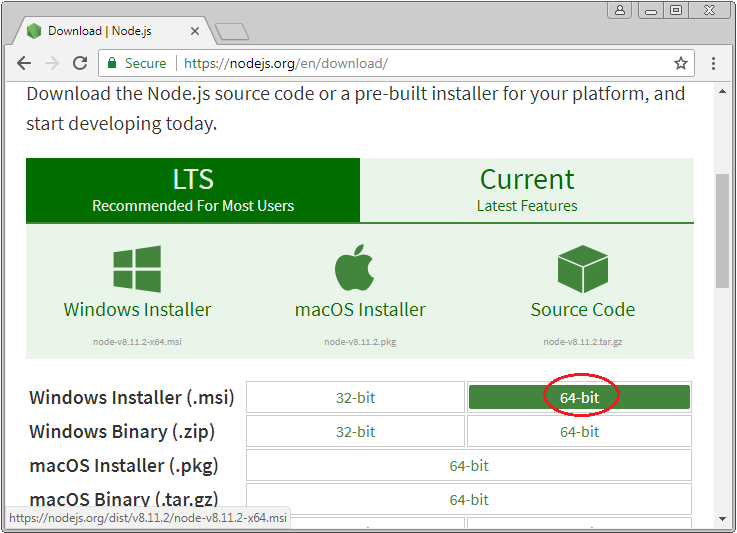Click the macOS Installer (.pkg) row label
Image resolution: width=737 pixels, height=533 pixels.
click(x=124, y=466)
